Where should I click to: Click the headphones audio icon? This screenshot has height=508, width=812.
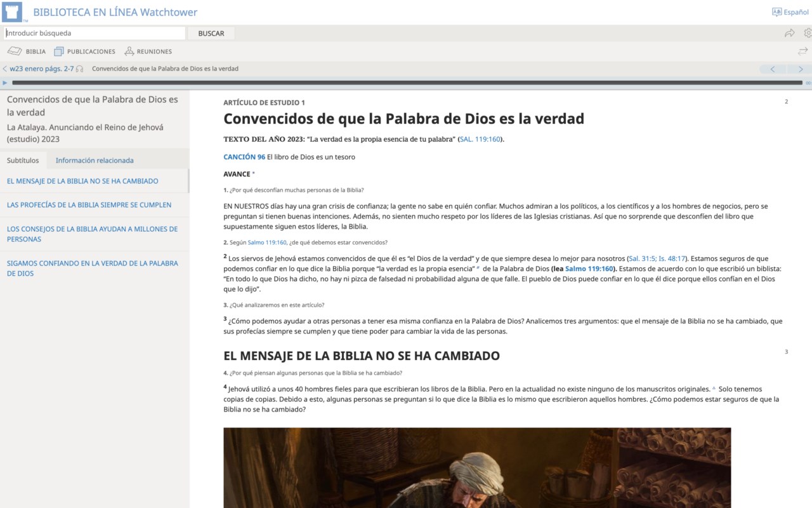[x=79, y=69]
